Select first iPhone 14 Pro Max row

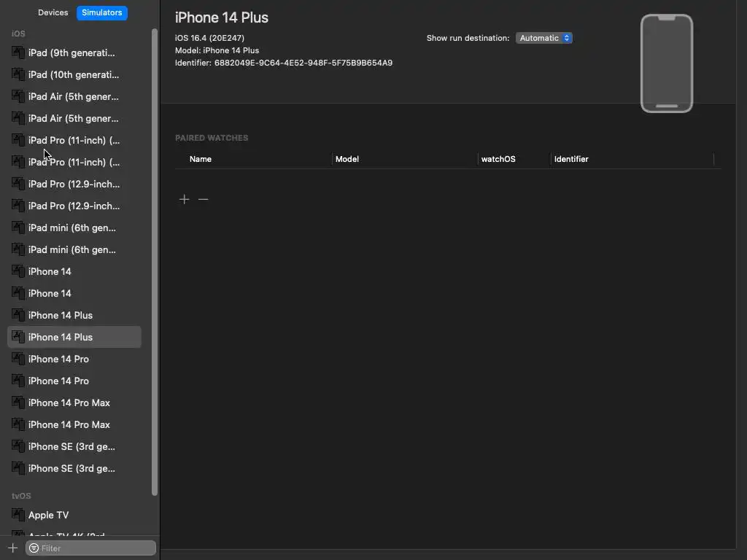point(74,402)
